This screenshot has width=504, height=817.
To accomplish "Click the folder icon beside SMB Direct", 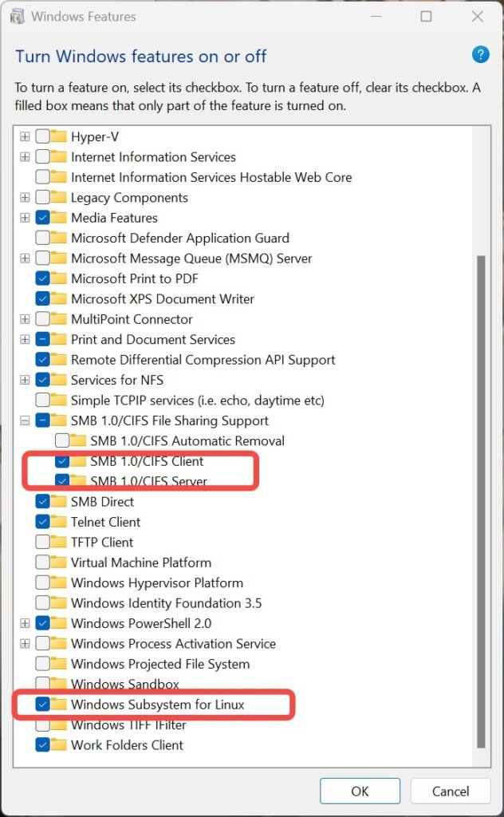I will [x=59, y=502].
